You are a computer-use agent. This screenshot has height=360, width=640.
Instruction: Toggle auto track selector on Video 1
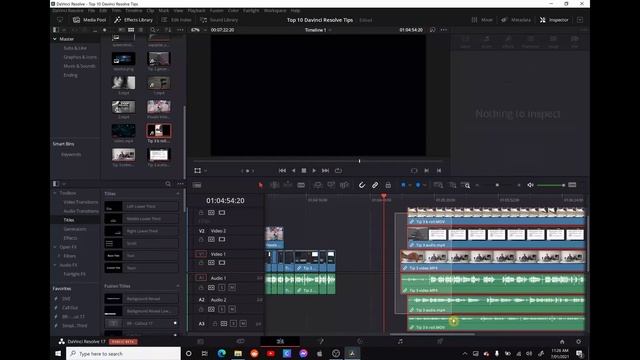tap(211, 263)
